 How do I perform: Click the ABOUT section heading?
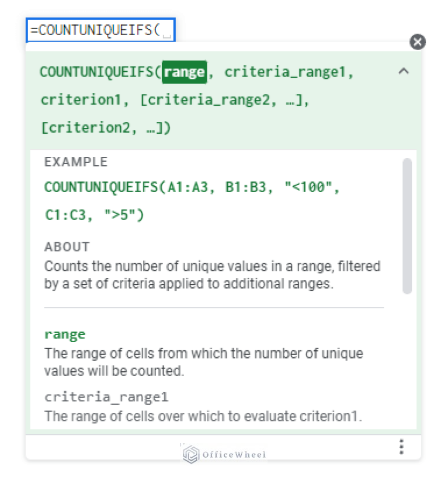click(x=67, y=246)
